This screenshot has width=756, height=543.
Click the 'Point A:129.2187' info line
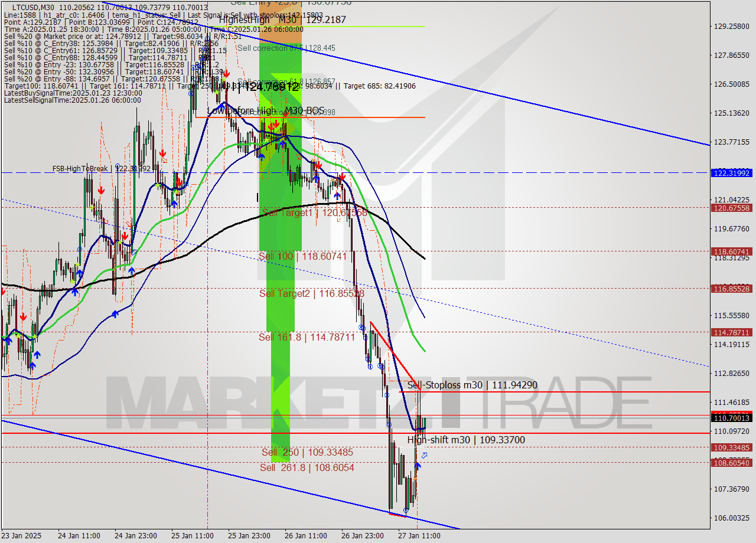tap(102, 22)
